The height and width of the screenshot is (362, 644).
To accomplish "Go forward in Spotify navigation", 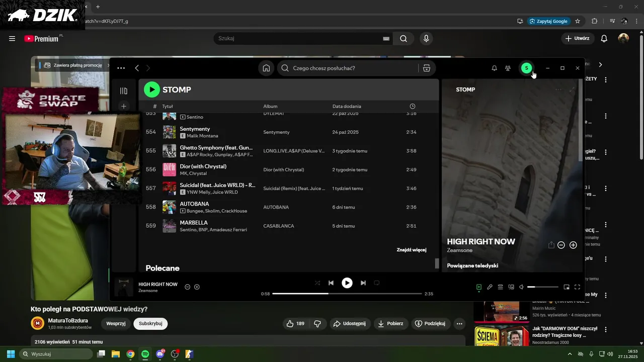I will click(148, 68).
